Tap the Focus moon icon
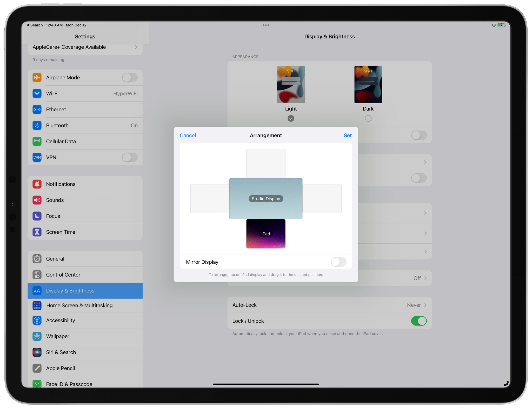Viewport: 532px width, 409px height. (37, 216)
